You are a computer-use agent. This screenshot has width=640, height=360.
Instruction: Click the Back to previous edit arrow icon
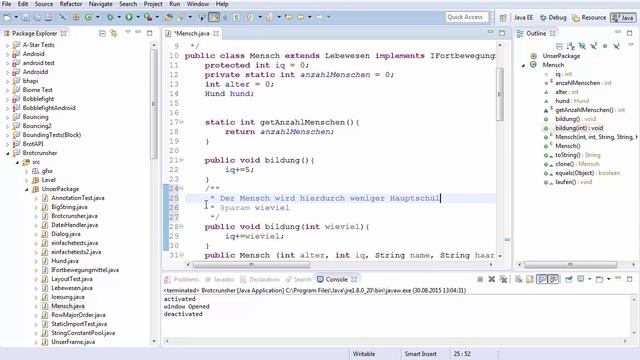point(288,17)
